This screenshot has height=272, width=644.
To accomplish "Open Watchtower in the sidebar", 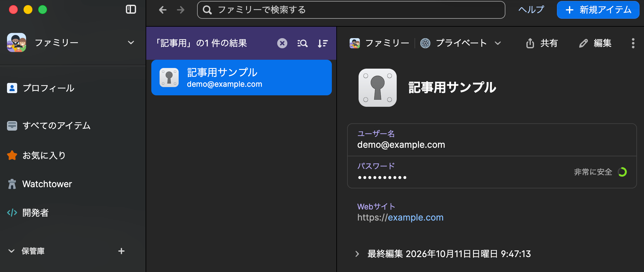I will pos(39,184).
